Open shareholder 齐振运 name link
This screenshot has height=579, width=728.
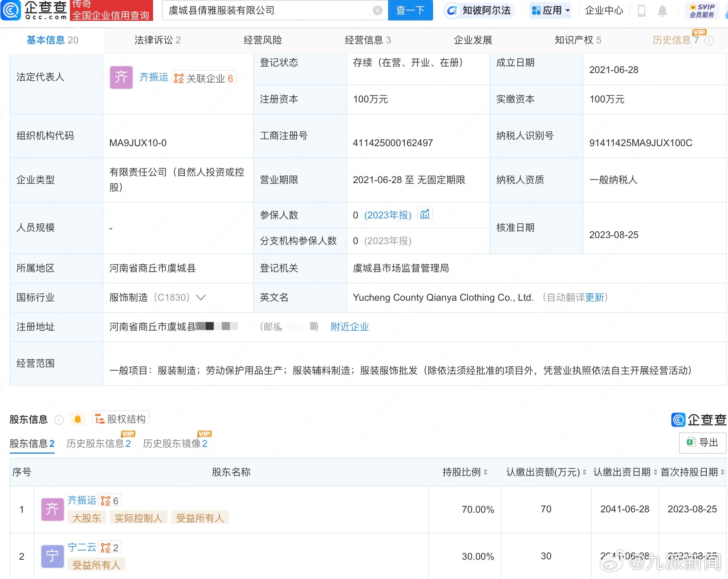click(x=82, y=500)
